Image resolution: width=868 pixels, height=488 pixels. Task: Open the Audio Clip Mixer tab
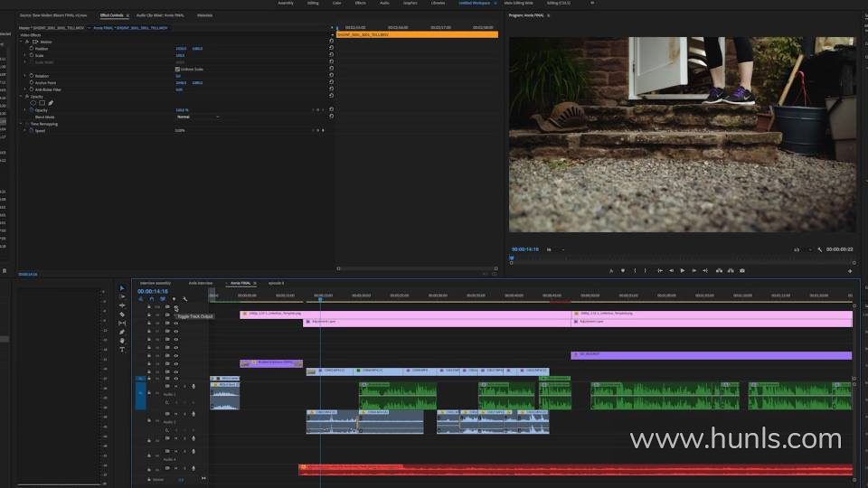click(x=161, y=15)
